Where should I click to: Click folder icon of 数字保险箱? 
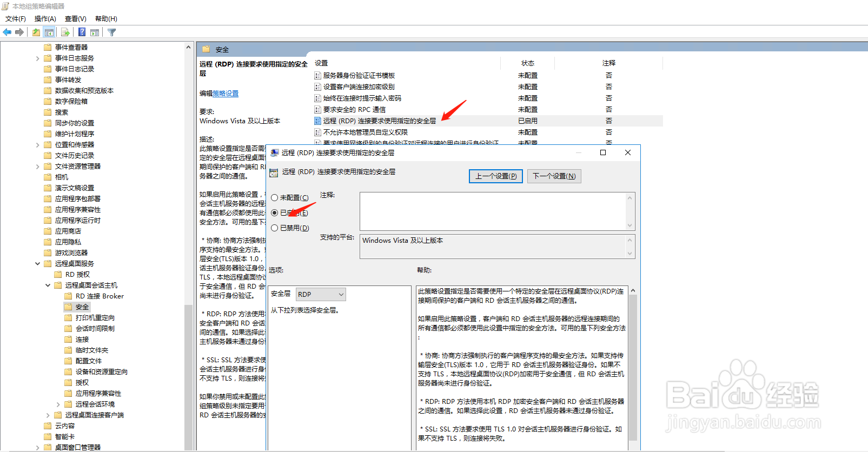tap(48, 101)
